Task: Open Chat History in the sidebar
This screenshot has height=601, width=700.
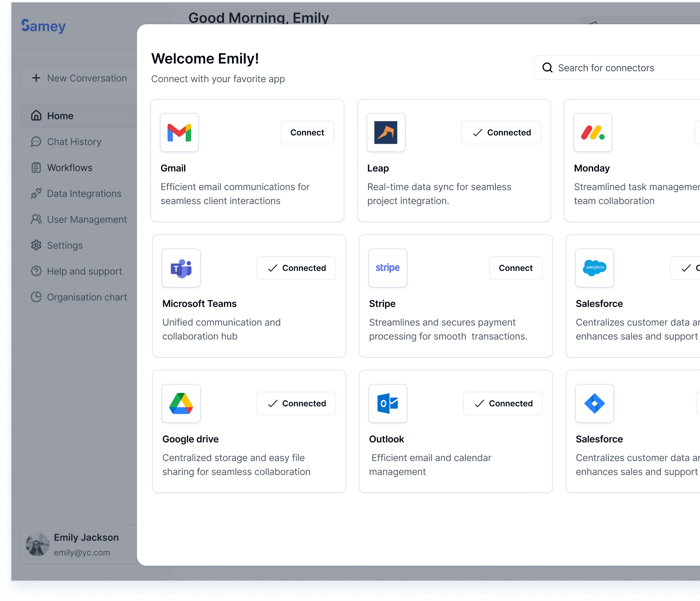Action: point(79,142)
